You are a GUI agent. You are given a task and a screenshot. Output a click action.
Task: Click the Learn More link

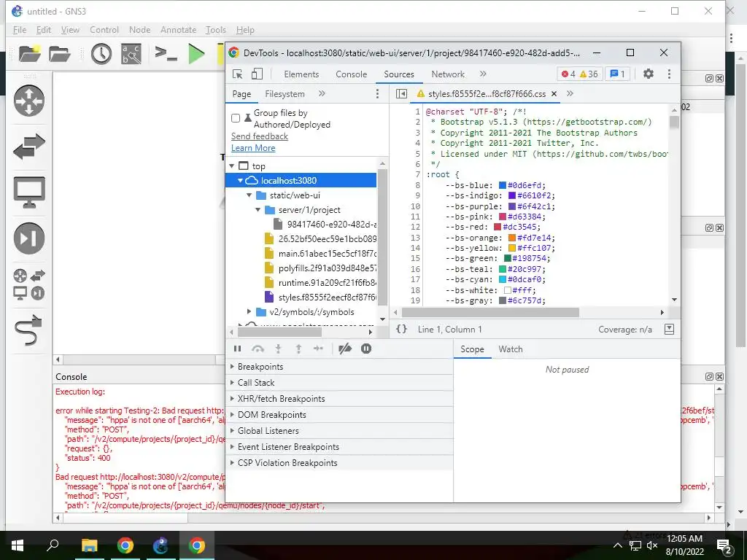253,148
